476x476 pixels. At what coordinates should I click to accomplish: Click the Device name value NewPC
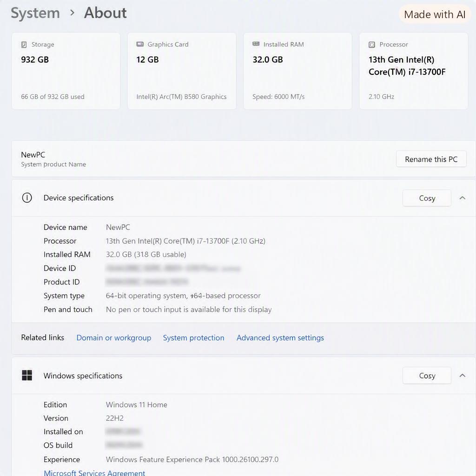point(118,227)
